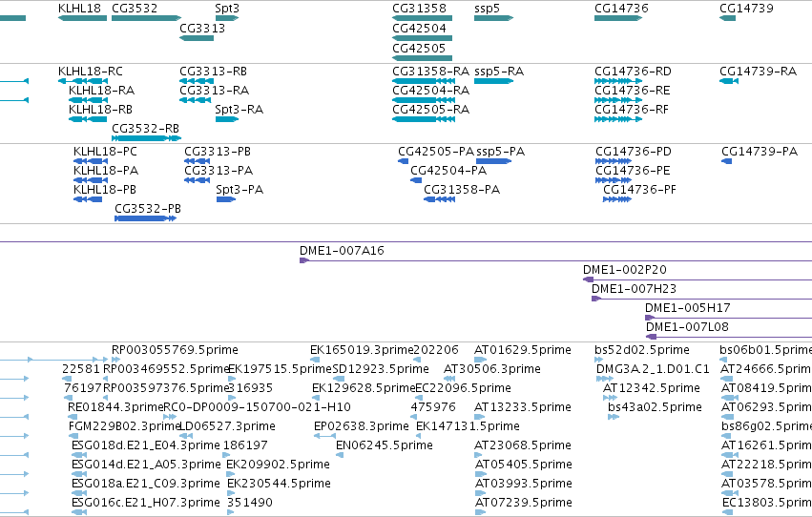Select EST EK209902.5prime
Viewport: 812px width, 517px height.
point(232,474)
